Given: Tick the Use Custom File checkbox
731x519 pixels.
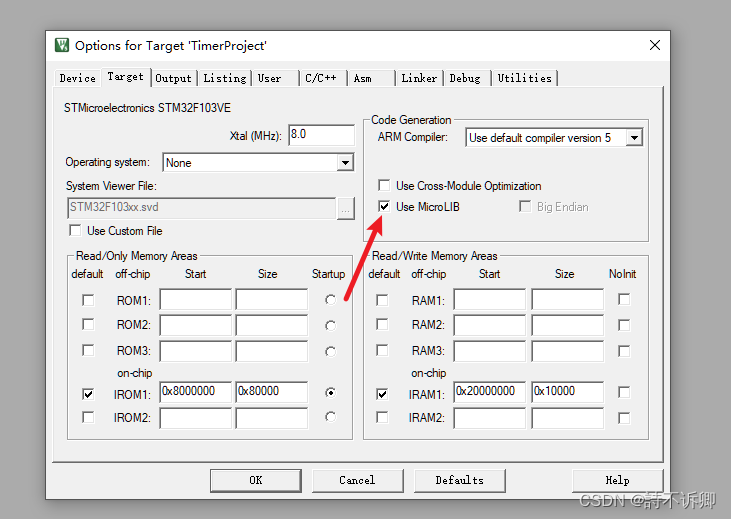Looking at the screenshot, I should click(75, 231).
